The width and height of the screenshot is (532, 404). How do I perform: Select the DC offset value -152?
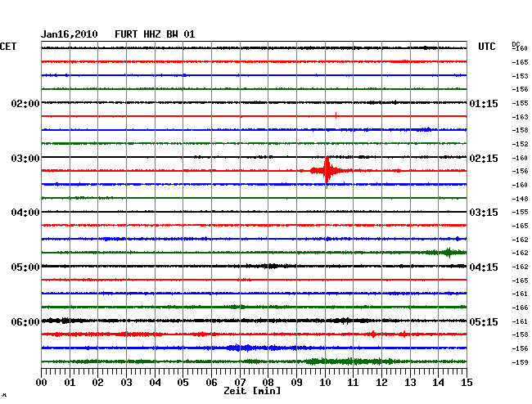click(520, 144)
